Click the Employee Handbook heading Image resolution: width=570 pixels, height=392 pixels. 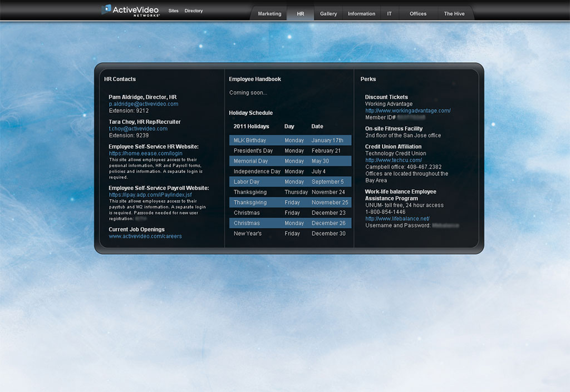click(x=255, y=79)
